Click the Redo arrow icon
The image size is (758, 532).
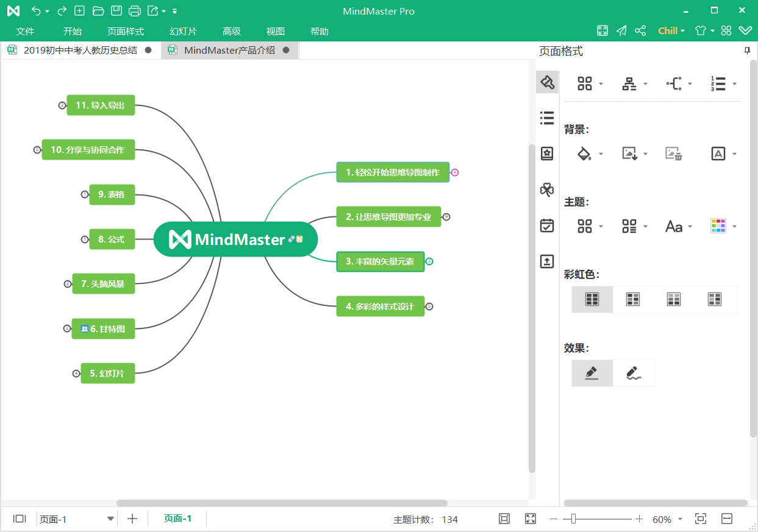click(62, 11)
